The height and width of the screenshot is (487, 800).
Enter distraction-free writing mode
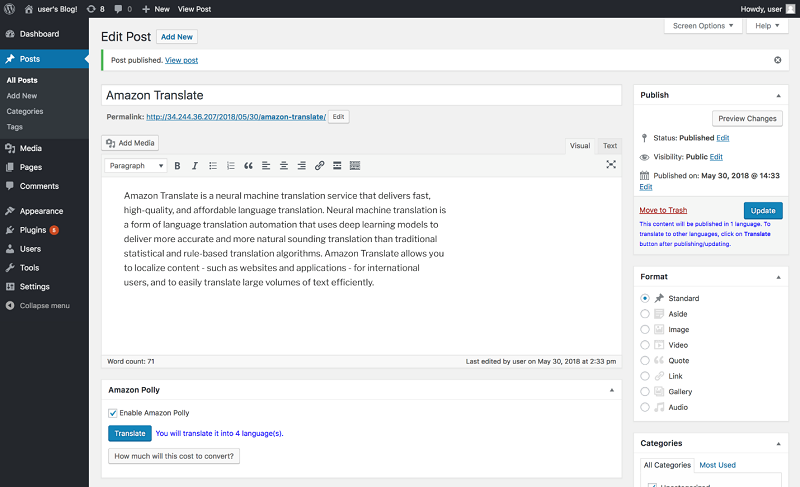(x=611, y=165)
